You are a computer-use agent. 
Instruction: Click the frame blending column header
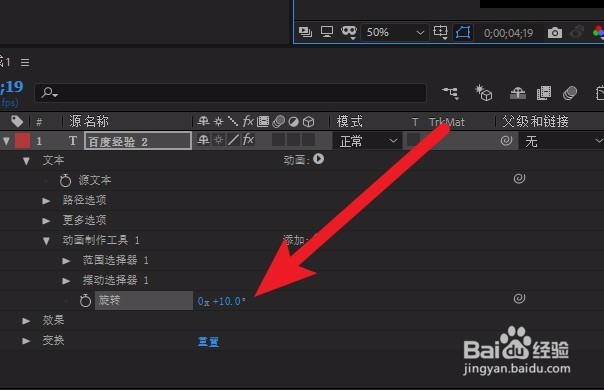pyautogui.click(x=263, y=122)
